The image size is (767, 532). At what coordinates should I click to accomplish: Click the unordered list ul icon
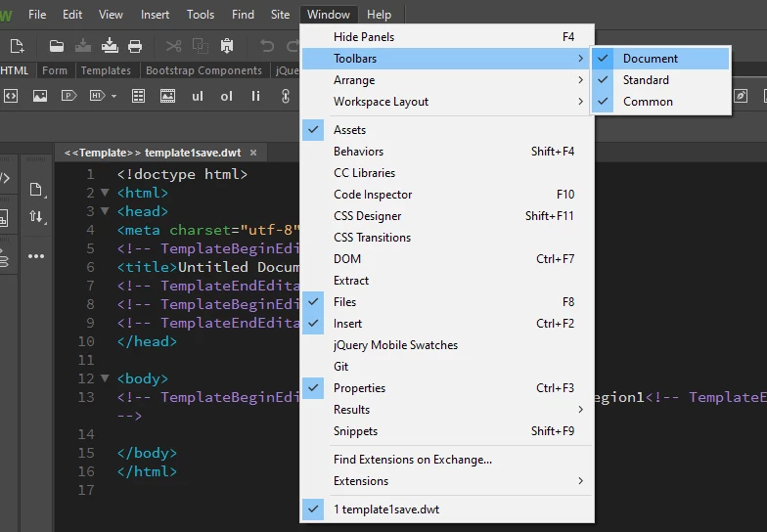tap(198, 96)
